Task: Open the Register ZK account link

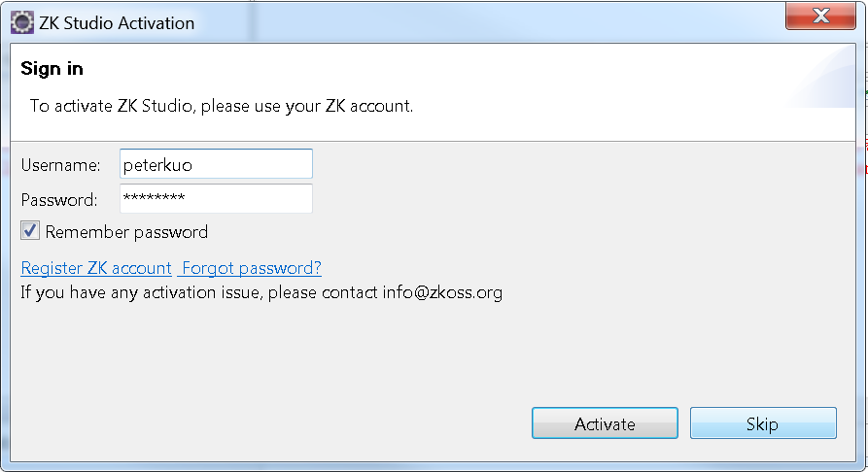Action: [96, 268]
